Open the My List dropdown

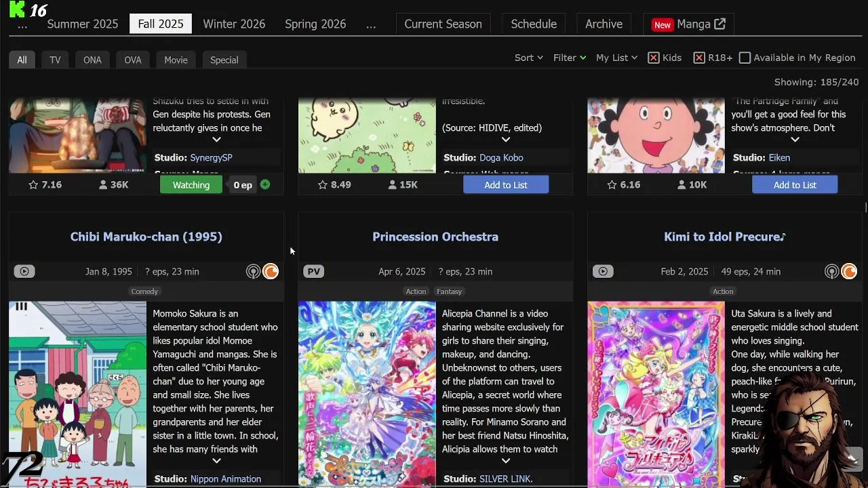(616, 58)
